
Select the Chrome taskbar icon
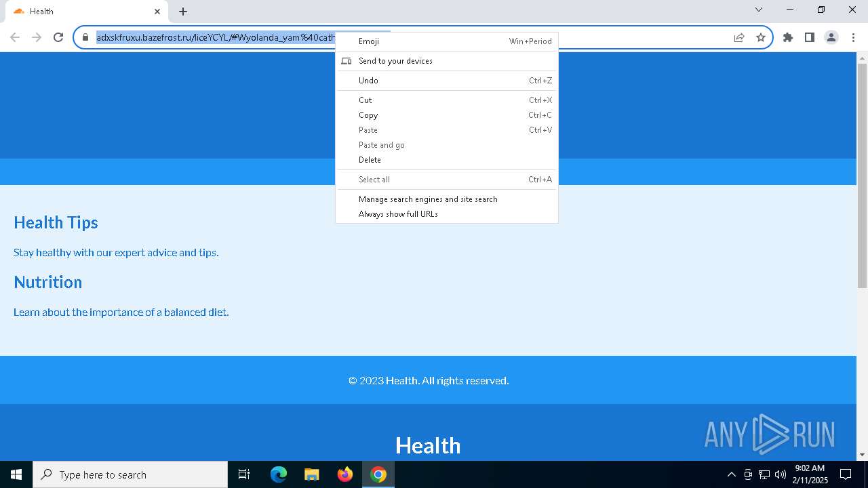point(378,474)
